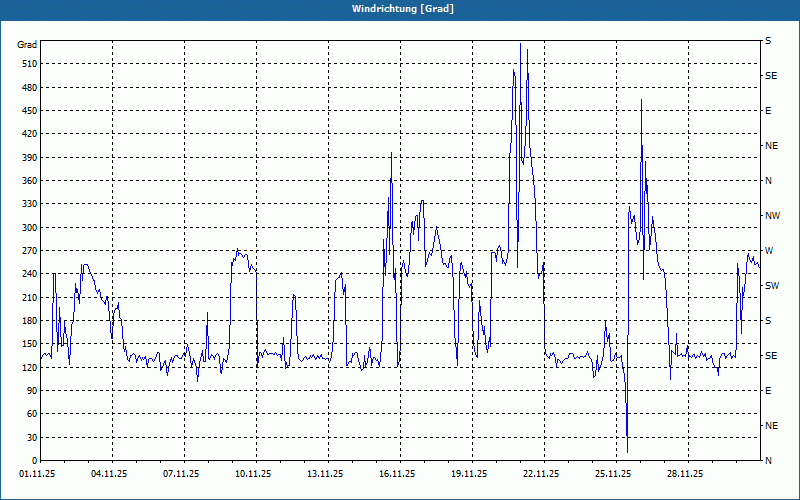The width and height of the screenshot is (800, 500).
Task: Select the 30 y-axis tick label
Action: (32, 438)
